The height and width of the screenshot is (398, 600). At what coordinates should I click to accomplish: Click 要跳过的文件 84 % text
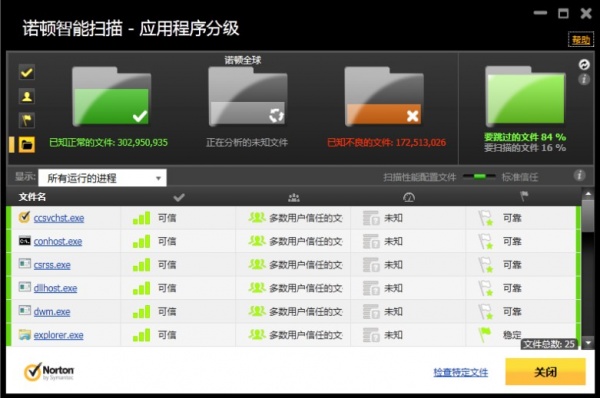(525, 137)
